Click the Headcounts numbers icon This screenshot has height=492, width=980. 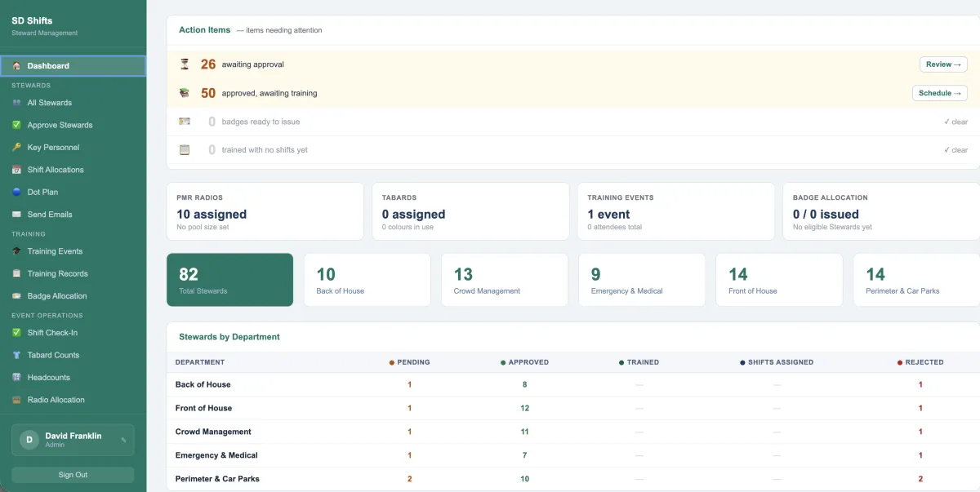[x=16, y=378]
